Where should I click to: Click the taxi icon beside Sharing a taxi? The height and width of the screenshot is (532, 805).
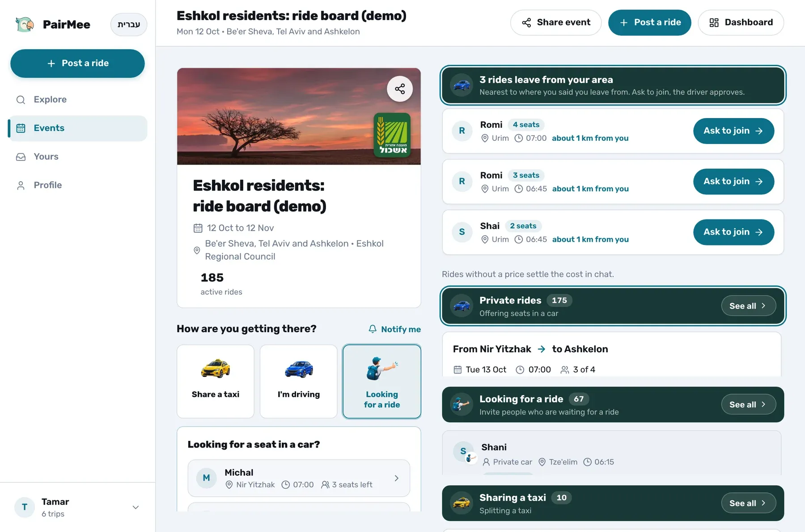(x=462, y=503)
